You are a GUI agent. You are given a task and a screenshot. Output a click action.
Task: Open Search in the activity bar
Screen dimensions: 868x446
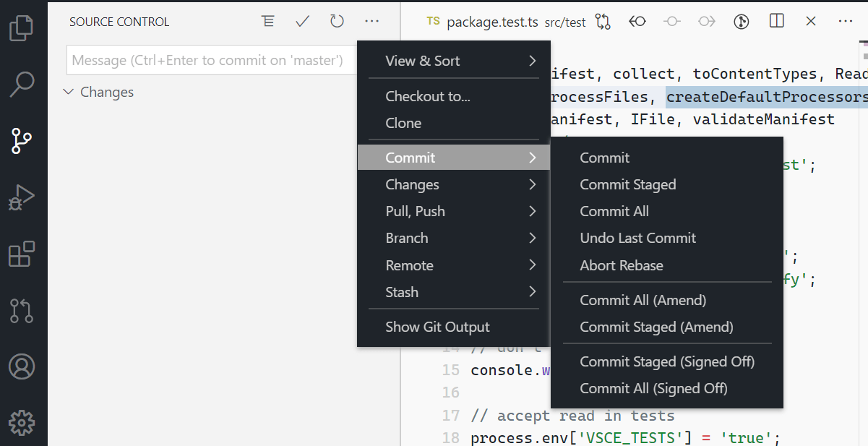22,84
